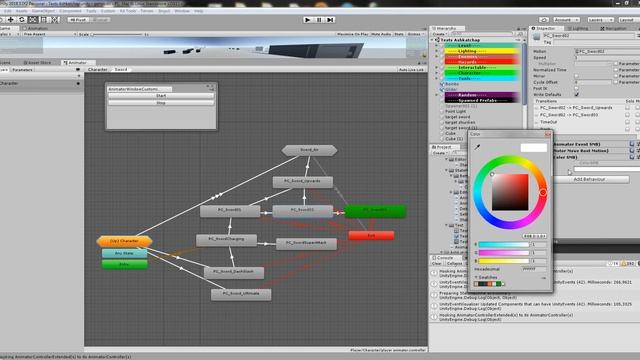Screen dimensions: 640x360
Task: Click the Start button in AnimatorWindowCustom
Action: pos(161,96)
